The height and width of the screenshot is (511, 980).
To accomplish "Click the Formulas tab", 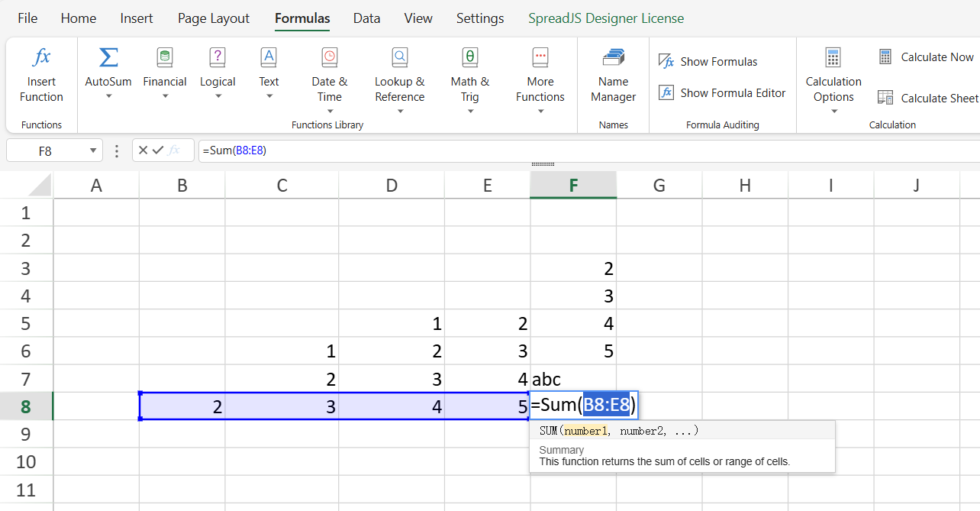I will [x=302, y=18].
